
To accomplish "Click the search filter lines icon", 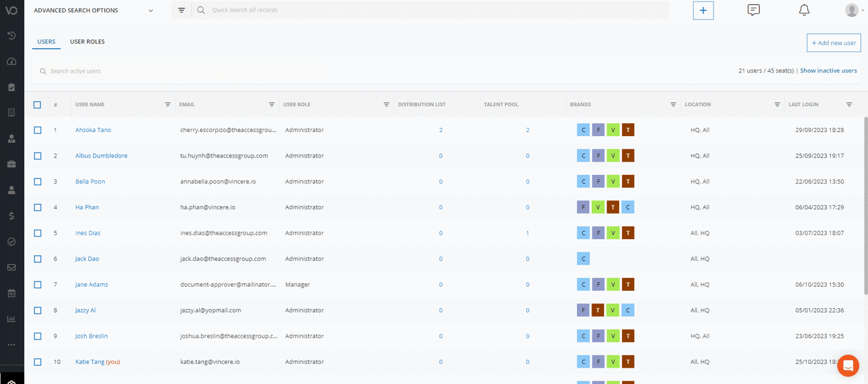I will [x=182, y=10].
